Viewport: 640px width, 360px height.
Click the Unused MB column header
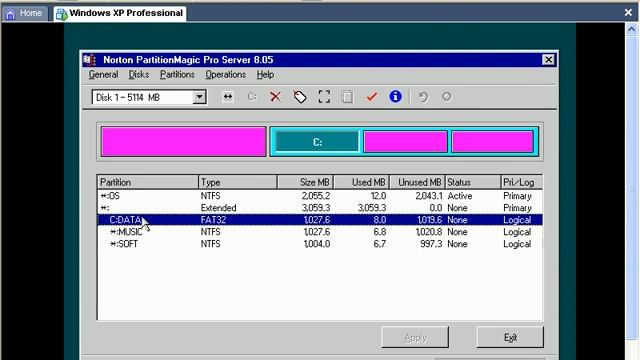click(417, 182)
